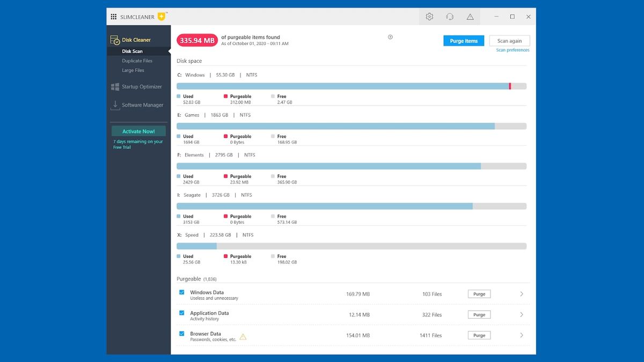
Task: Click the Purge items button
Action: click(x=464, y=41)
